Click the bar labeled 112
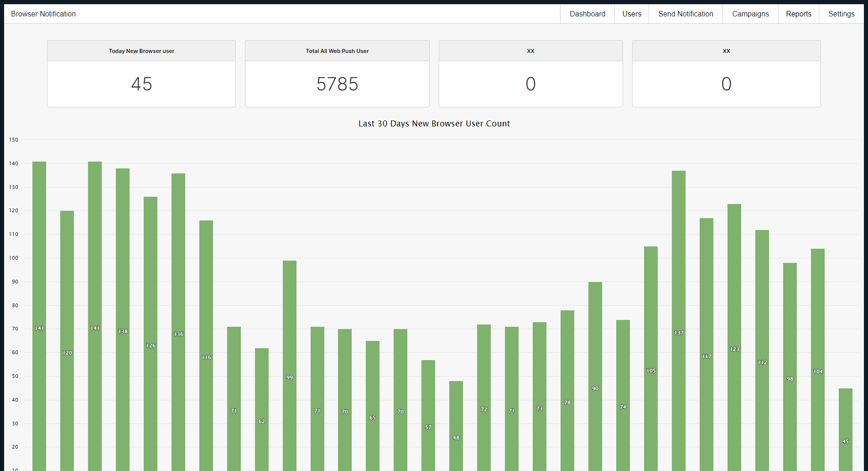Screen dimensions: 868x471 click(762, 351)
